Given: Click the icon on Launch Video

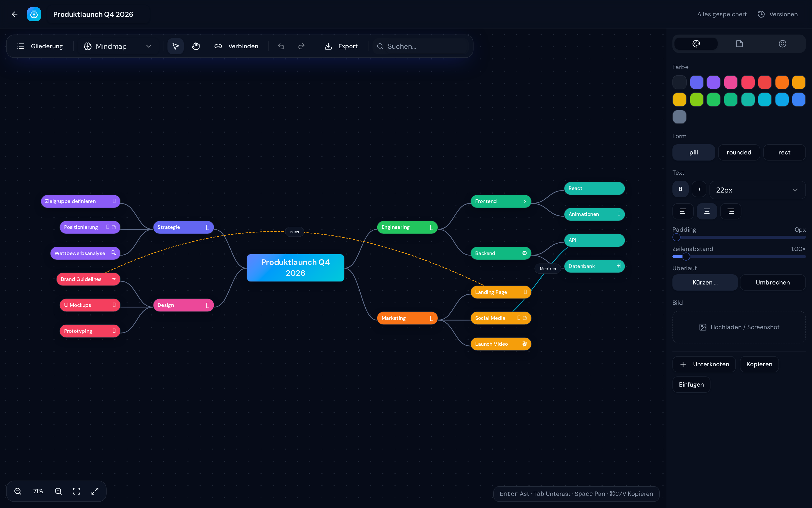Looking at the screenshot, I should click(x=525, y=344).
